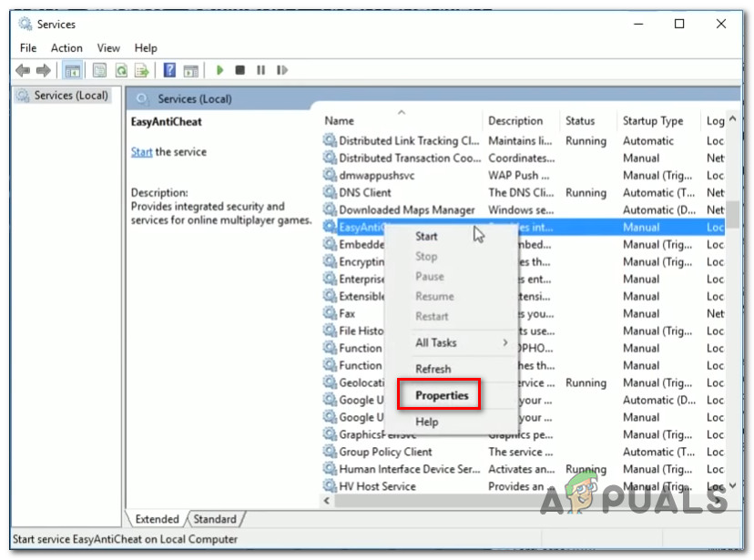Screen dimensions: 754x560
Task: Click Running status of DNS Client
Action: [586, 193]
